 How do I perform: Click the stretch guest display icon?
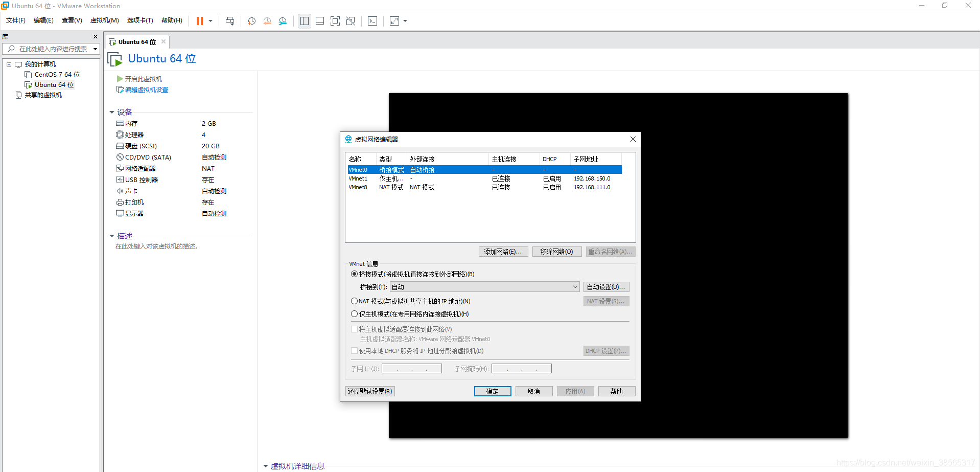(394, 21)
